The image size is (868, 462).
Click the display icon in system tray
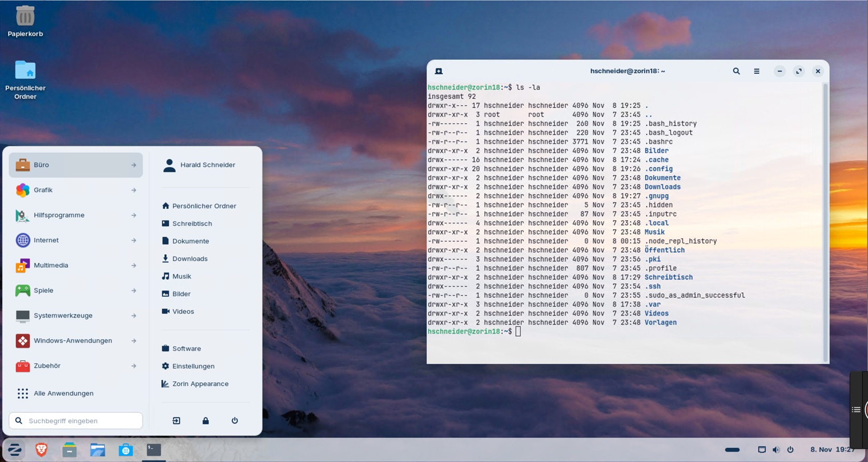click(x=762, y=450)
